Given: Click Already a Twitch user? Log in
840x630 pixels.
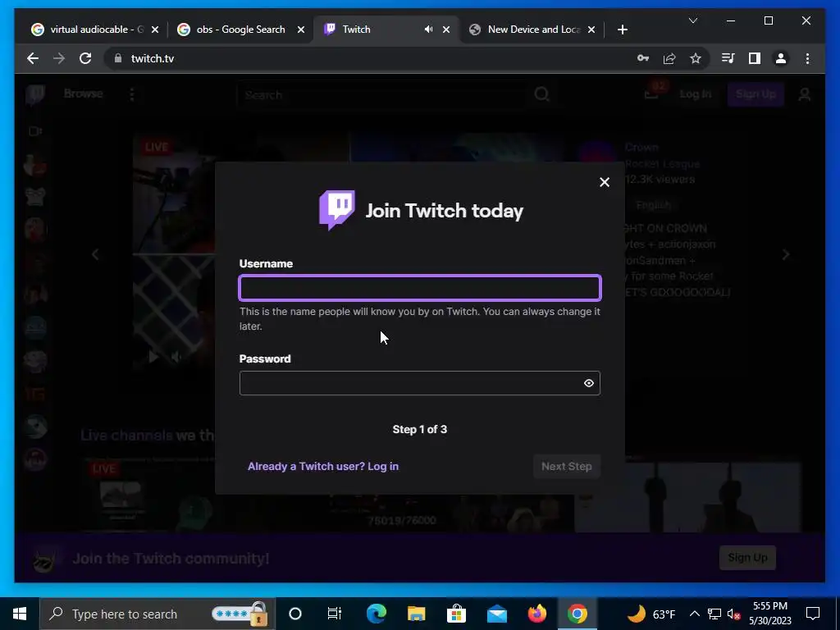Looking at the screenshot, I should tap(323, 466).
